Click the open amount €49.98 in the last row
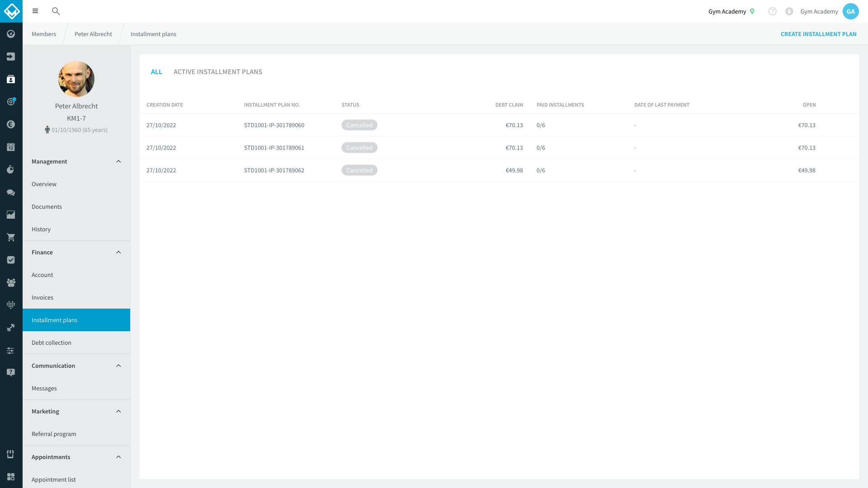This screenshot has width=868, height=488. point(807,170)
